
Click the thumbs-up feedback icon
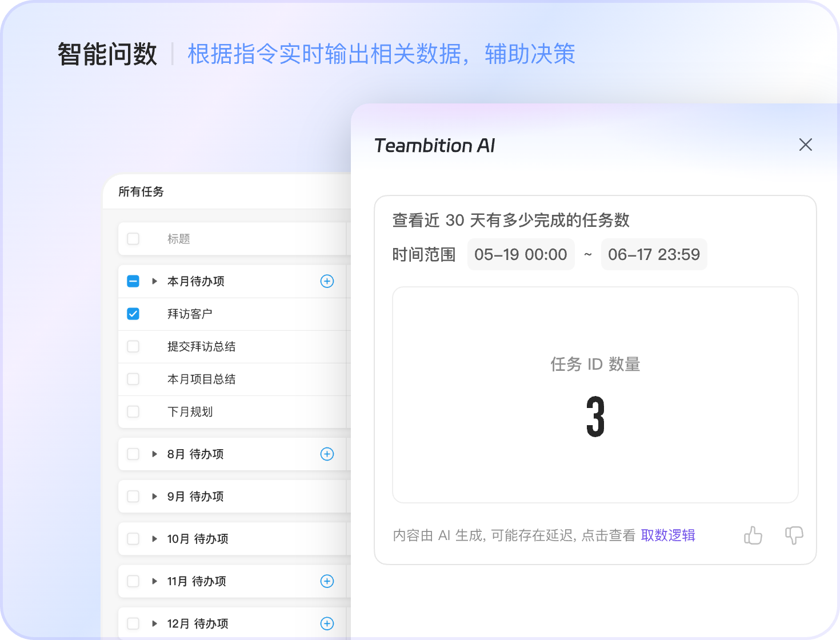point(753,535)
